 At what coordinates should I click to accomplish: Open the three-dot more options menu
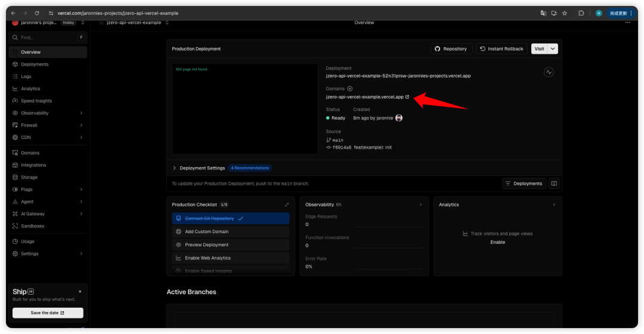pos(627,23)
